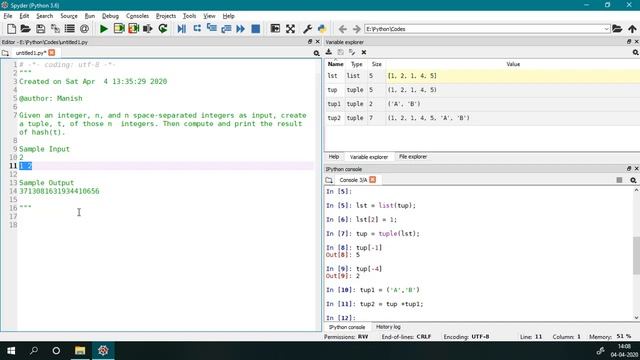Open Preferences wrench icon
The image size is (640, 360).
pyautogui.click(x=307, y=29)
